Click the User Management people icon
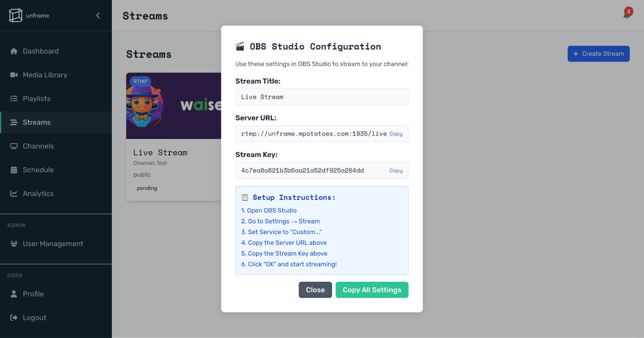The width and height of the screenshot is (644, 338). coord(14,244)
